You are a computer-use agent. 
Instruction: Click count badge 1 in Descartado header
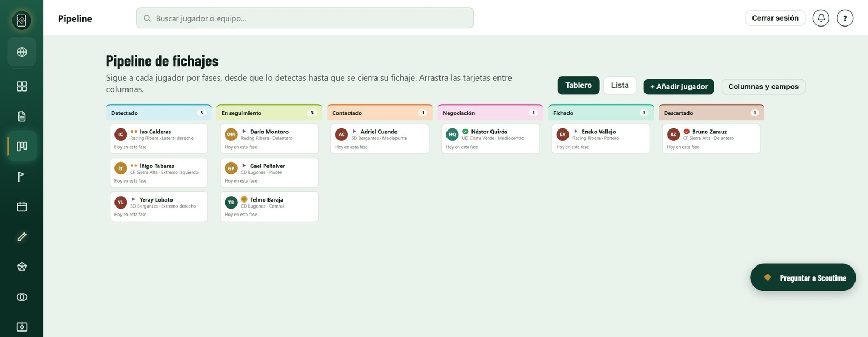(x=754, y=113)
